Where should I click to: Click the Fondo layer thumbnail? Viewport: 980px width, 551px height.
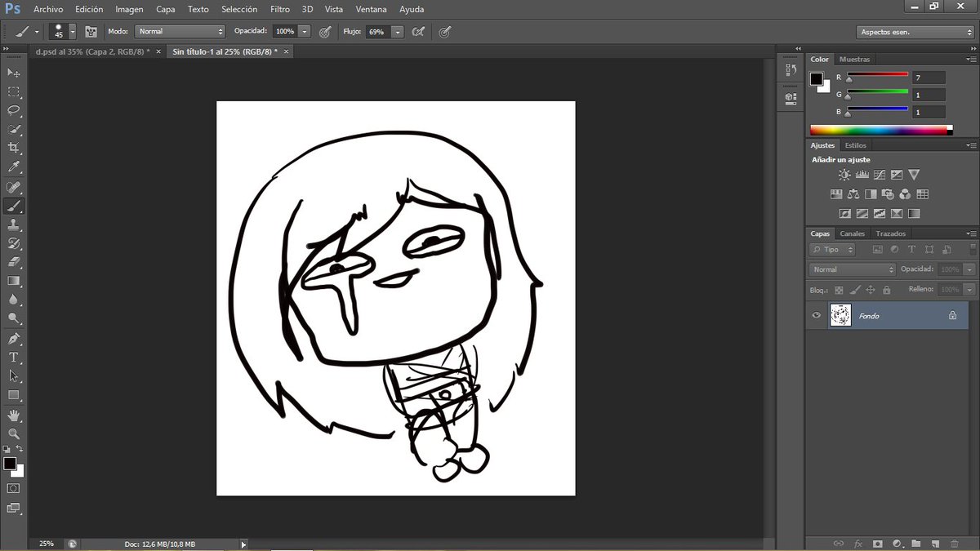pos(840,315)
